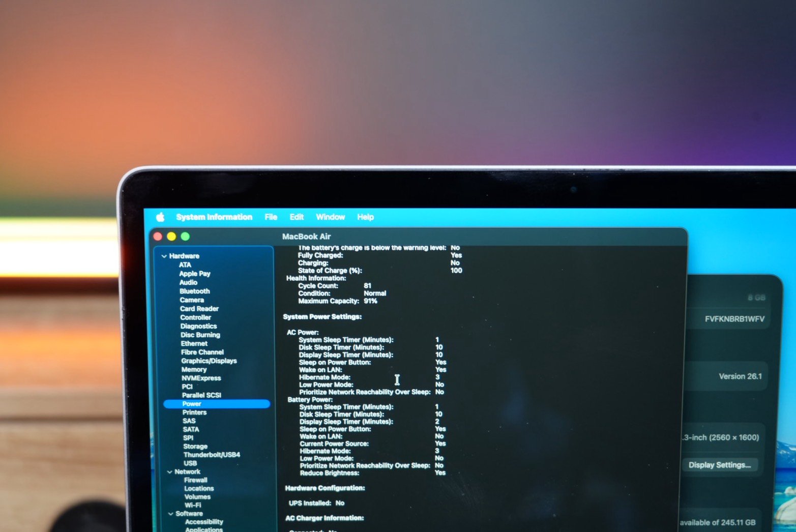
Task: Click the Maximum Capacity value 91%
Action: (370, 301)
